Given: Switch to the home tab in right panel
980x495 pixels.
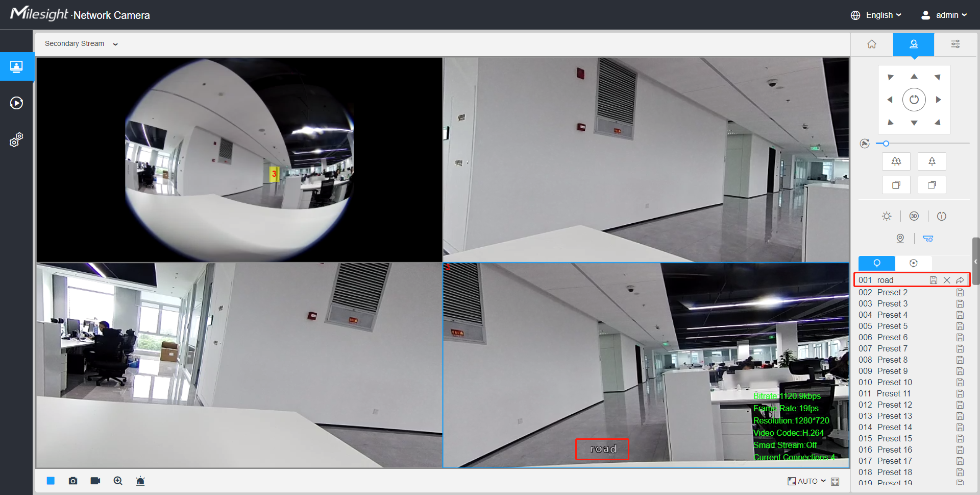Looking at the screenshot, I should (872, 44).
